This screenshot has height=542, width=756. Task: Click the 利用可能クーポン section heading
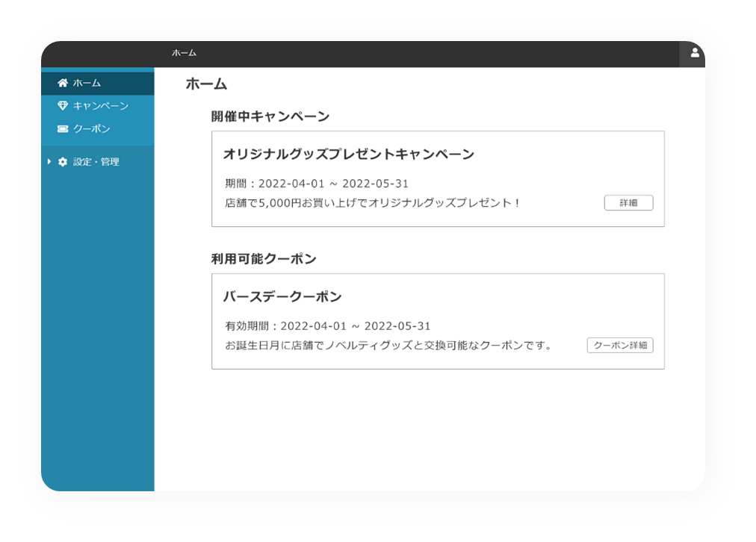pyautogui.click(x=264, y=259)
